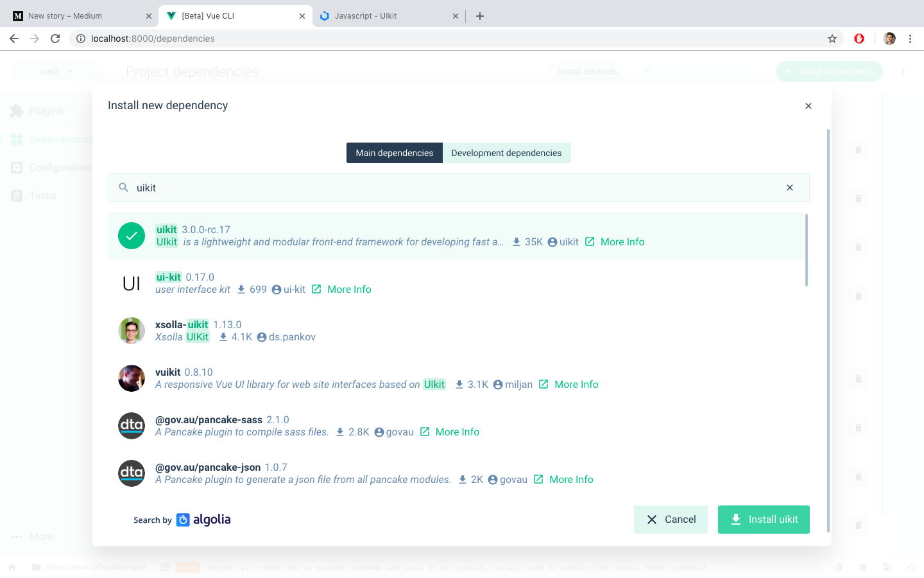
Task: Click More at the bottom of the sidebar
Action: coord(32,537)
